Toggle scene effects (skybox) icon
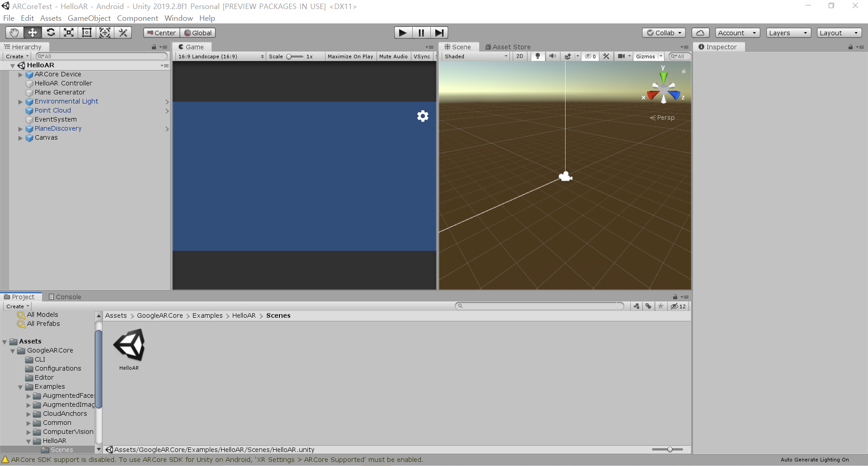 (568, 56)
